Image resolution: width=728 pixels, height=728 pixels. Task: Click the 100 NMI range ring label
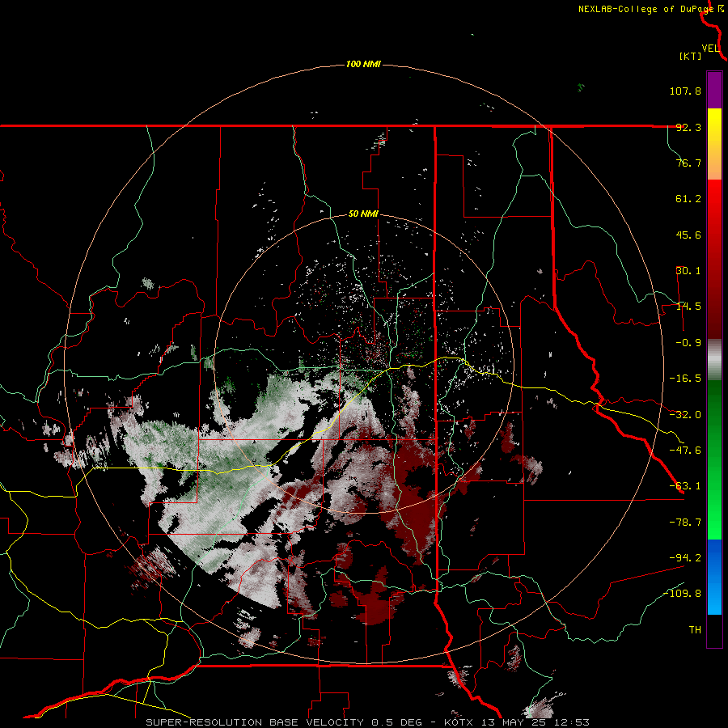(363, 64)
